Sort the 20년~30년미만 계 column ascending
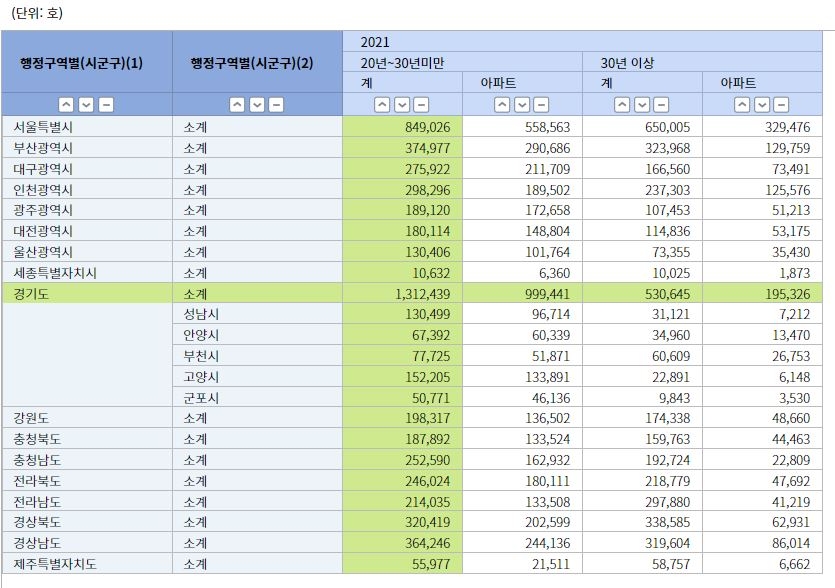The image size is (835, 588). coord(380,103)
